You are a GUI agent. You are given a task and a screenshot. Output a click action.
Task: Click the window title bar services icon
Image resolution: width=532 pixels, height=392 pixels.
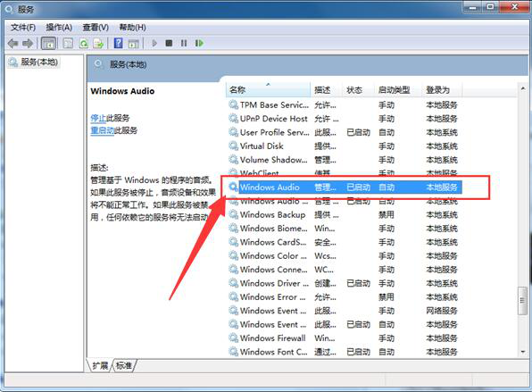coord(9,9)
